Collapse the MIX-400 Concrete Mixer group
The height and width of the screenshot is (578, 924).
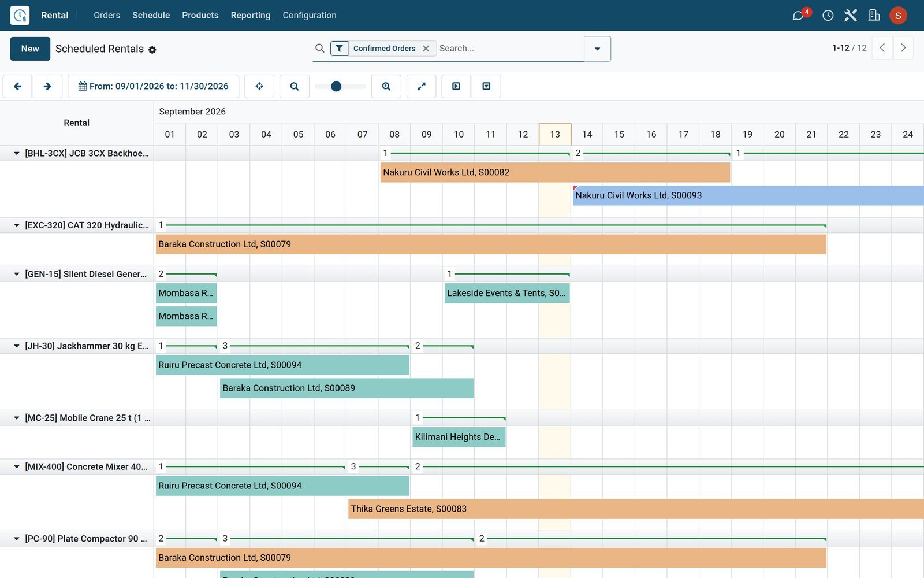[x=17, y=467]
